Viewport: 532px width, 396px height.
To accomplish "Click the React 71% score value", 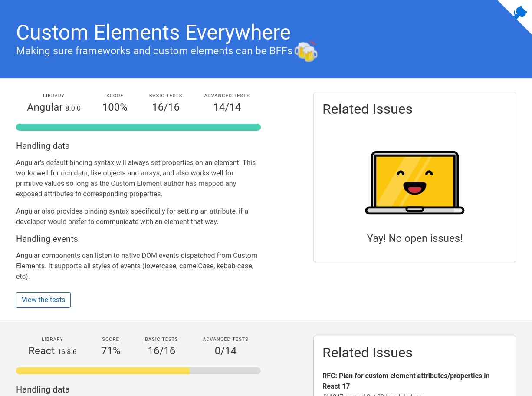I will coord(111,351).
